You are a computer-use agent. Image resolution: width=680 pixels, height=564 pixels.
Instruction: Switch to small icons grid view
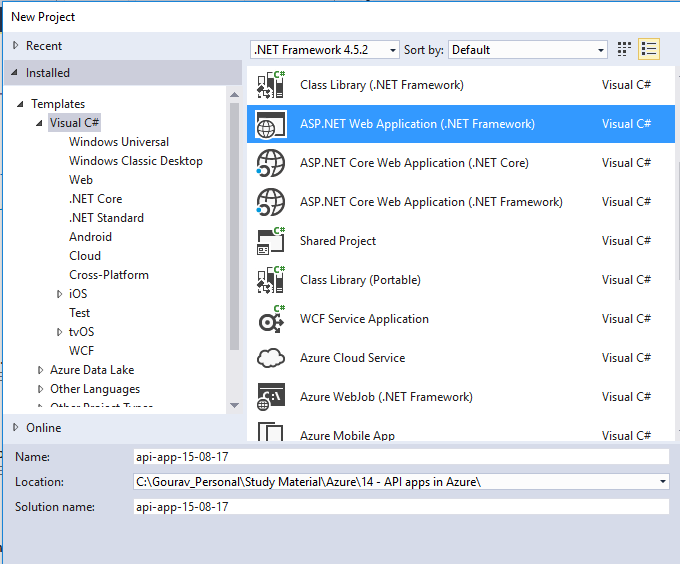point(625,49)
